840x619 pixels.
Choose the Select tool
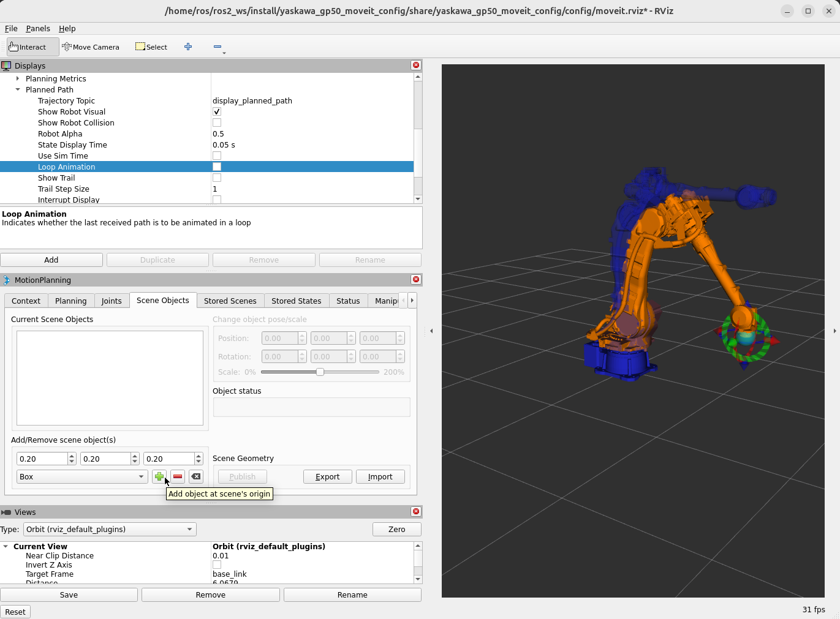tap(151, 47)
